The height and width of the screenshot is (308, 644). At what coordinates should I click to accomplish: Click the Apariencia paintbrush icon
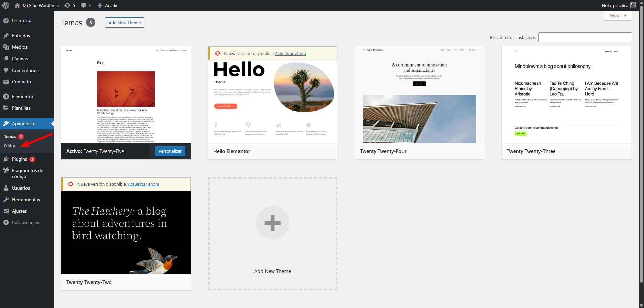pyautogui.click(x=6, y=124)
